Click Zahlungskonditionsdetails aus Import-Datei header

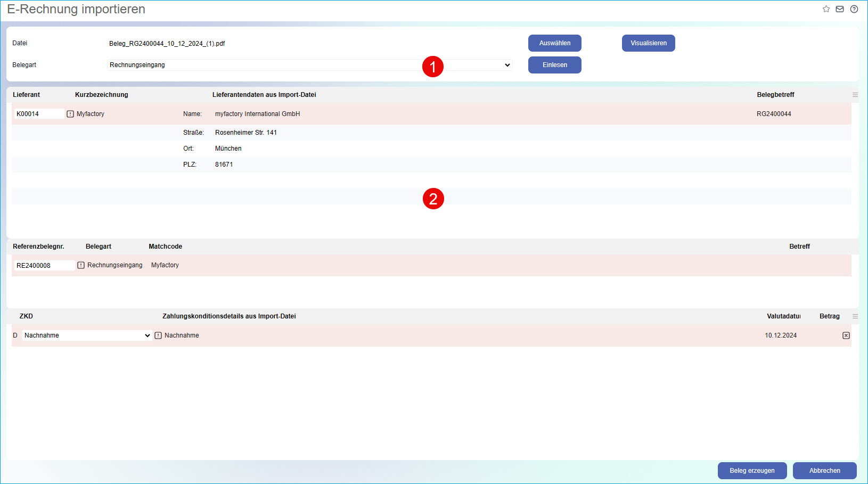pos(229,316)
